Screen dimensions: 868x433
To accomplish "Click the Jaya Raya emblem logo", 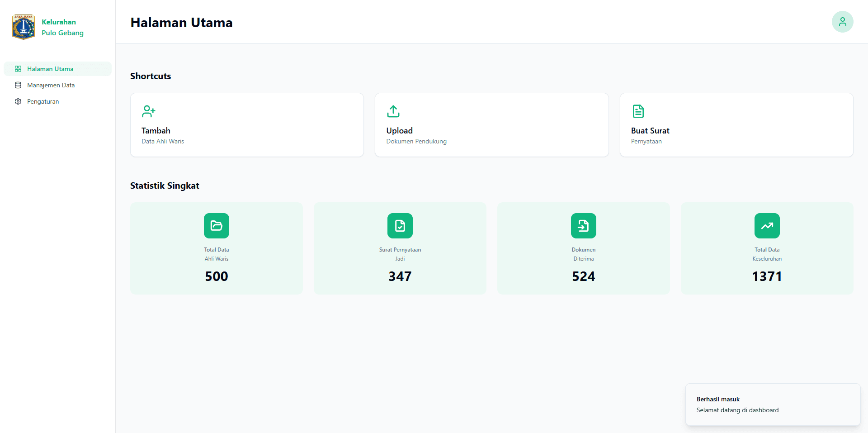I will (x=24, y=27).
